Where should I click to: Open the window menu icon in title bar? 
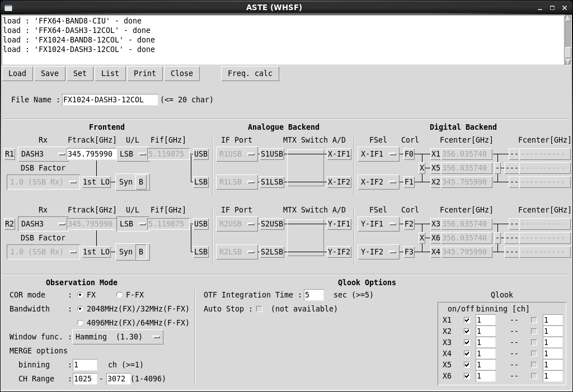8,7
